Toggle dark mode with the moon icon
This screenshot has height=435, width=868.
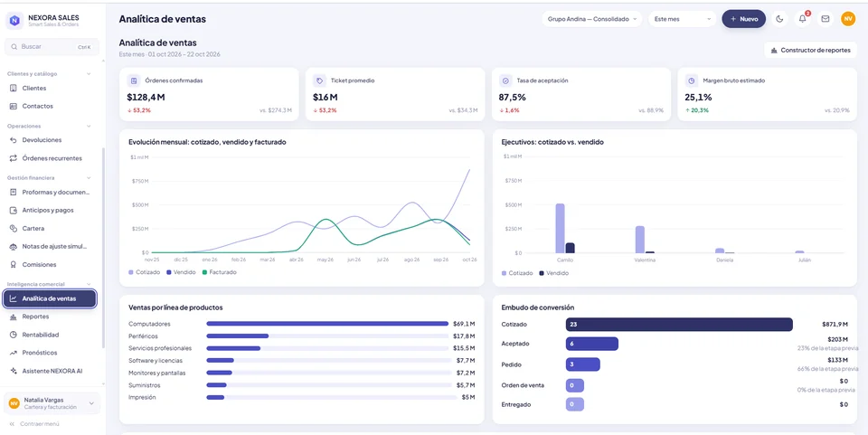779,19
